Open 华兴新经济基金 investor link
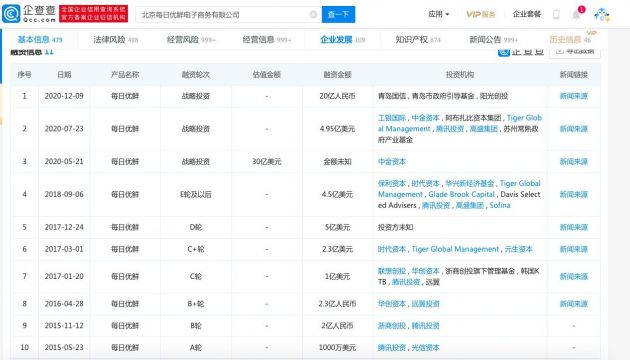This screenshot has height=360, width=630. coord(469,184)
